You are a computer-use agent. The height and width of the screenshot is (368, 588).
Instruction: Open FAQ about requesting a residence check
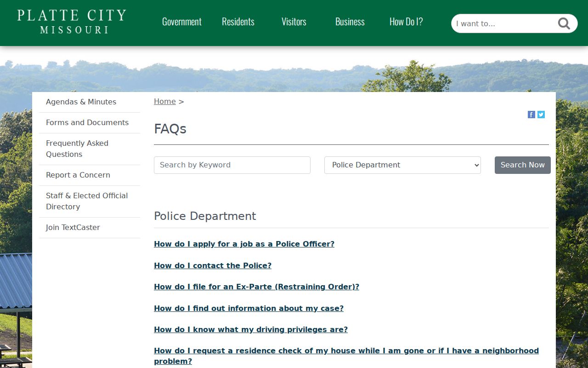click(346, 356)
